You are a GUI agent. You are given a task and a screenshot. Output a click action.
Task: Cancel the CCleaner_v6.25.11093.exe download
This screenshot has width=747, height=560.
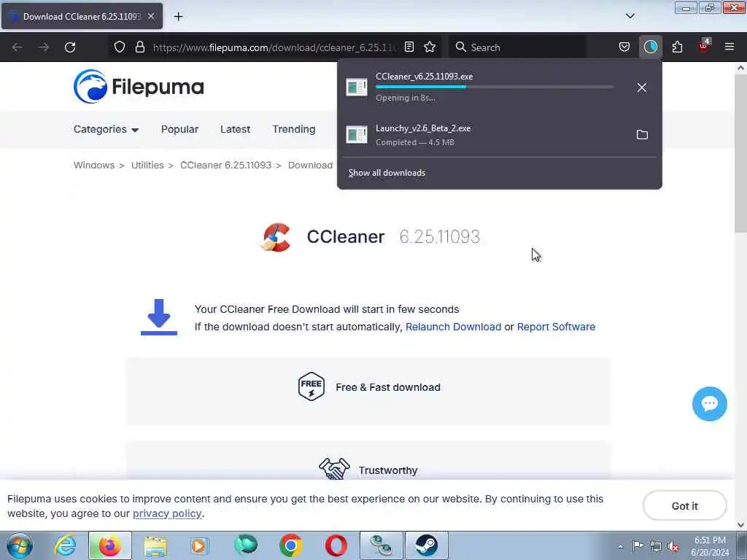[x=642, y=87]
